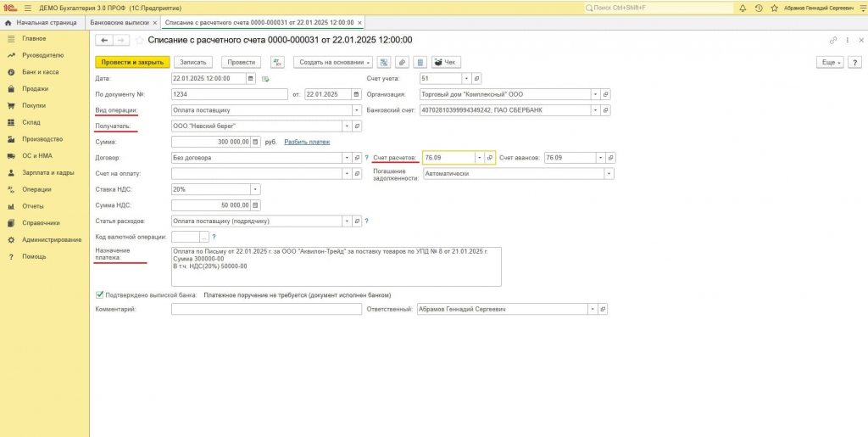Expand the Ставка НДС dropdown
Viewport: 868px width, 437px height.
click(x=255, y=189)
